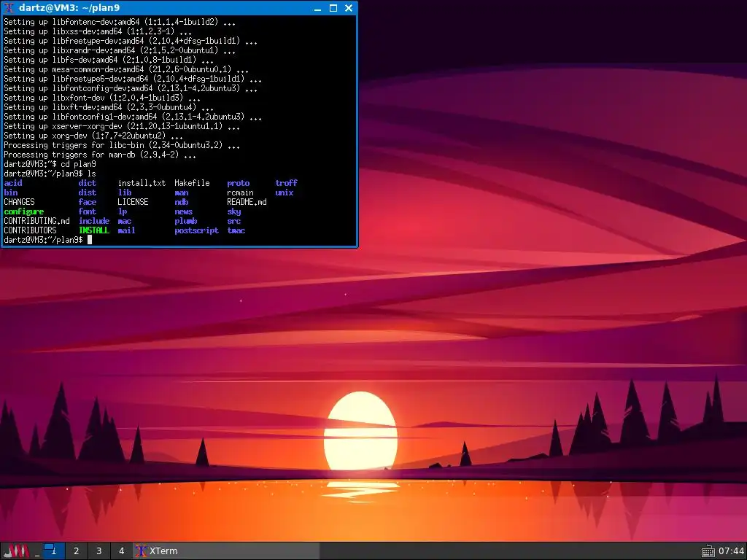The image size is (747, 560).
Task: Click the XTerm title bar text
Action: point(69,7)
